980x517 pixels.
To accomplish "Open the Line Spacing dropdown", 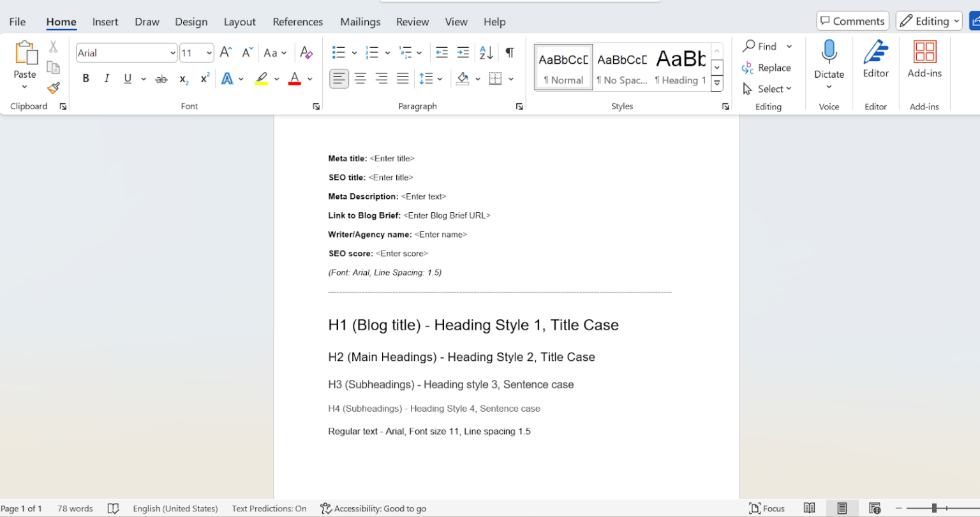I will (x=431, y=78).
